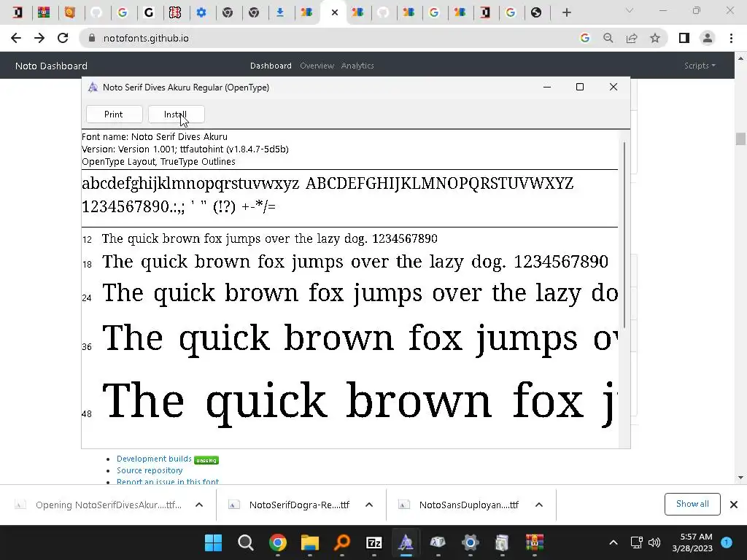Expand options for NotoSerifDivesAkuru download
The width and height of the screenshot is (747, 560).
pyautogui.click(x=199, y=505)
